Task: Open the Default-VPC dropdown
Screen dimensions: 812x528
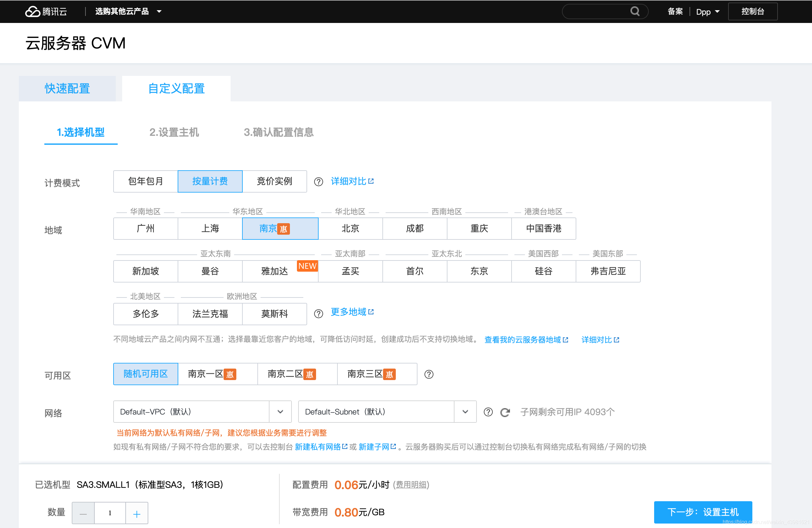Action: pyautogui.click(x=202, y=412)
